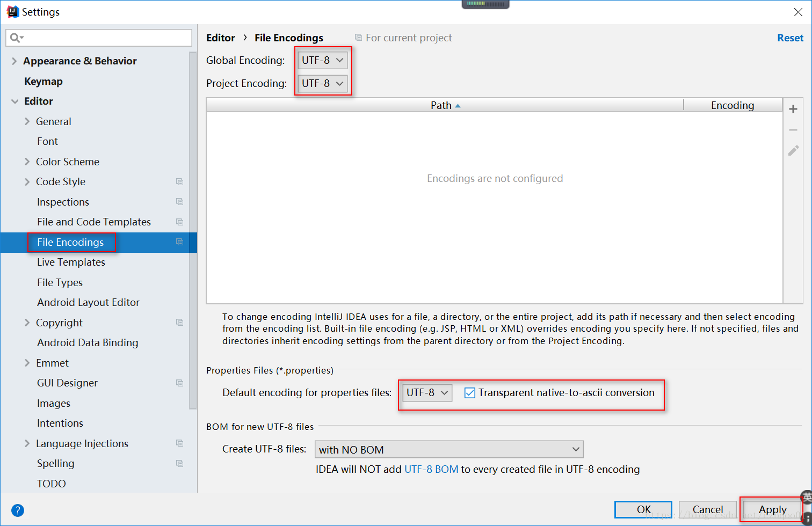The width and height of the screenshot is (812, 526).
Task: Click the settings tree vertical scrollbar
Action: coord(193,231)
